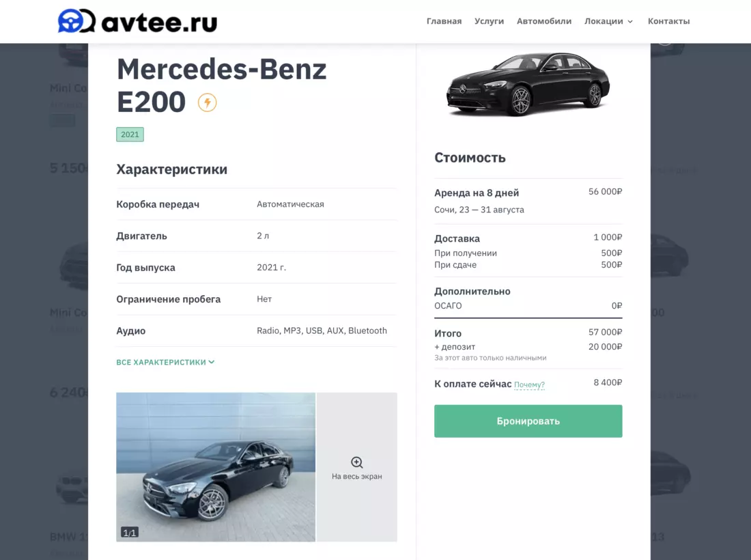Open the Локации dropdown menu
Screen dimensions: 751x560
pos(604,21)
